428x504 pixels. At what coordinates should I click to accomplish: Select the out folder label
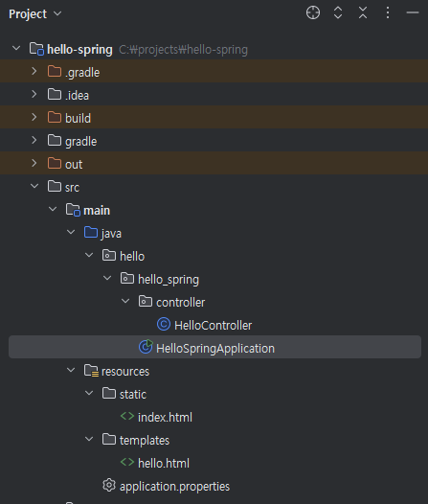74,165
